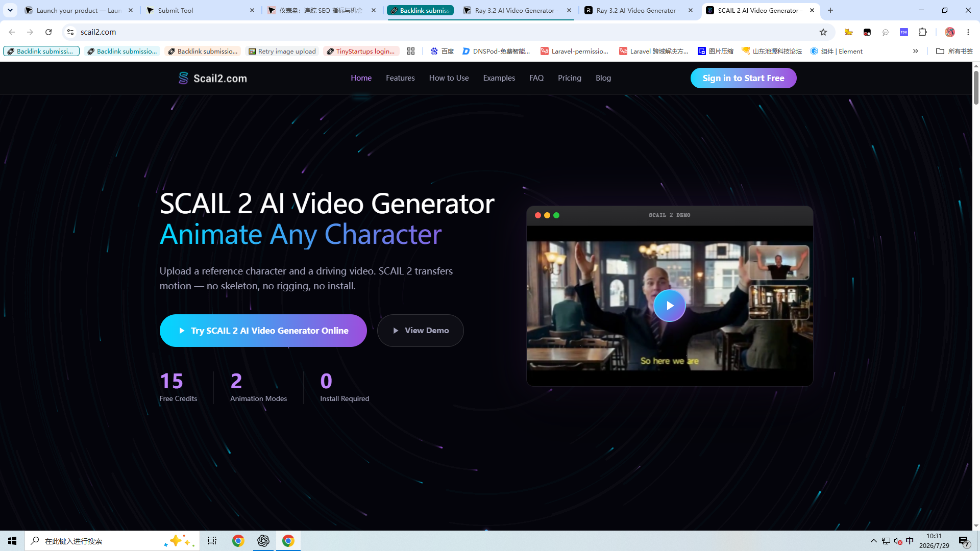Go forward using the browser forward arrow
Viewport: 980px width, 551px height.
point(30,32)
